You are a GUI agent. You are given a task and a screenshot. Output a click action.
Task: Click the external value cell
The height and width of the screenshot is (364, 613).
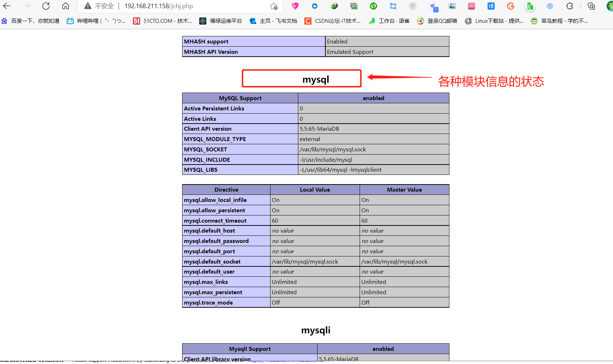[x=374, y=139]
